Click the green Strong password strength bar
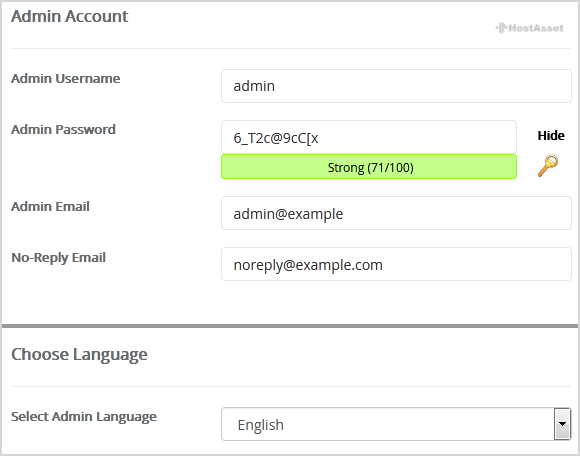580x456 pixels. pos(369,167)
